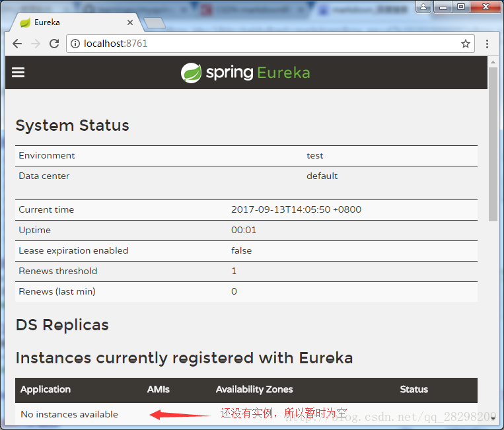Select the data center value 'default'
The image size is (504, 430).
(x=322, y=176)
